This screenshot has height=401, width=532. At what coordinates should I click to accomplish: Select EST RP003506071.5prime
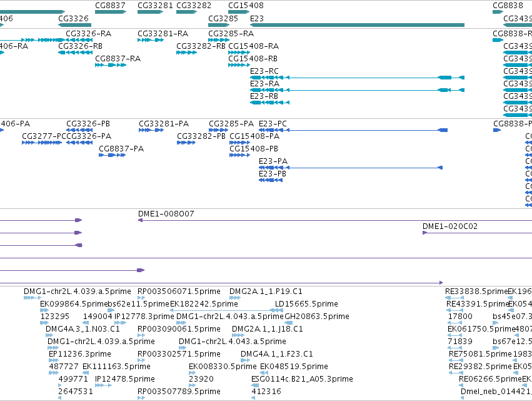pyautogui.click(x=179, y=292)
